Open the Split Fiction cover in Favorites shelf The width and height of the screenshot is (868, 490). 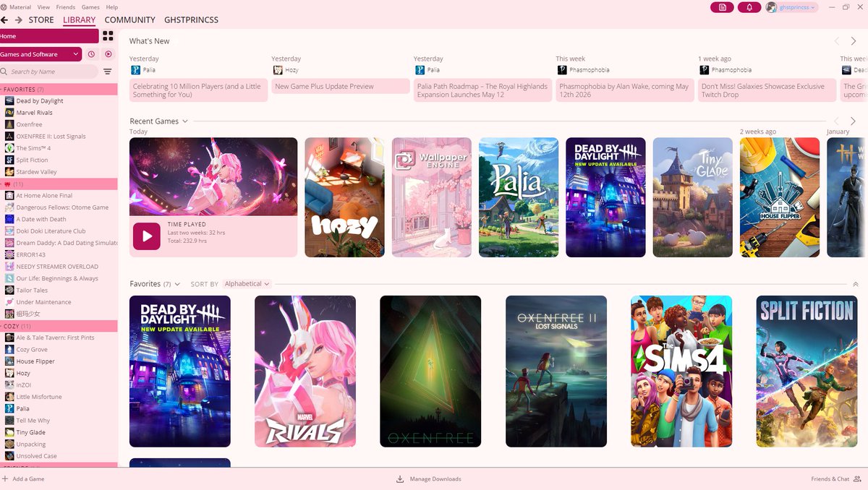pyautogui.click(x=807, y=371)
